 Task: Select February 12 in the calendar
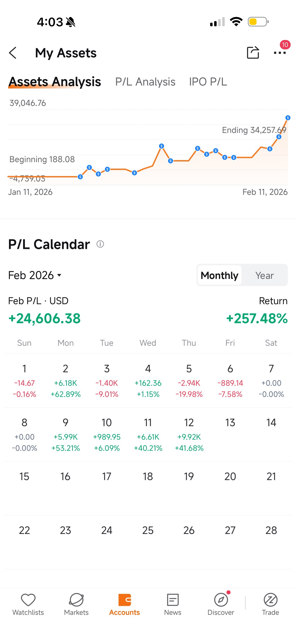click(189, 435)
